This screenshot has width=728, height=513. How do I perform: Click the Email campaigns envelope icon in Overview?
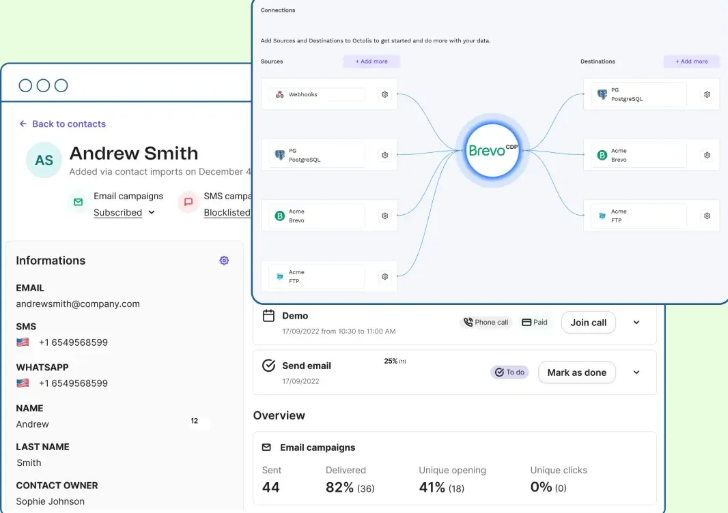click(266, 448)
